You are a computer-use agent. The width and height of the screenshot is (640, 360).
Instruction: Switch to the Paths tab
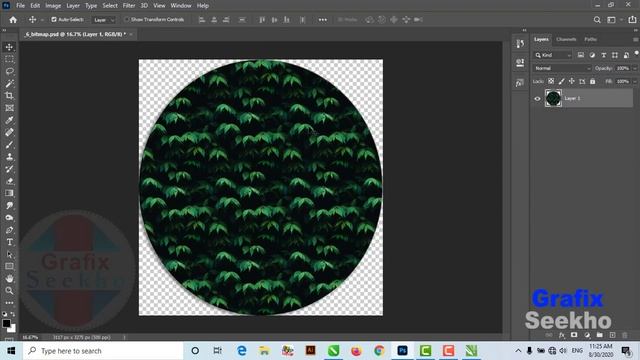(591, 39)
